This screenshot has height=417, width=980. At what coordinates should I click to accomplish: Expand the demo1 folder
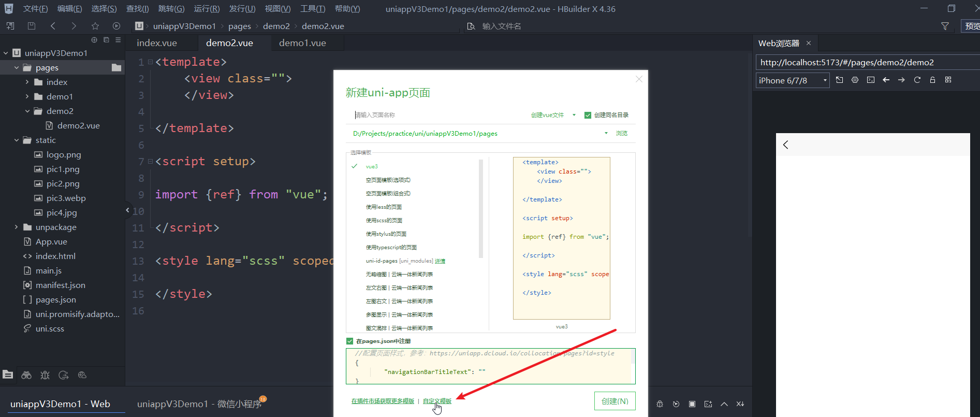[x=27, y=96]
